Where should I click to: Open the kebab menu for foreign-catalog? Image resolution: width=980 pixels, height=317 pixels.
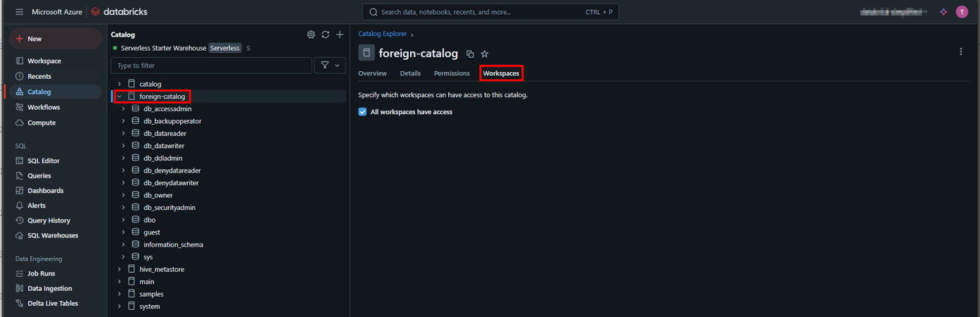(x=961, y=51)
